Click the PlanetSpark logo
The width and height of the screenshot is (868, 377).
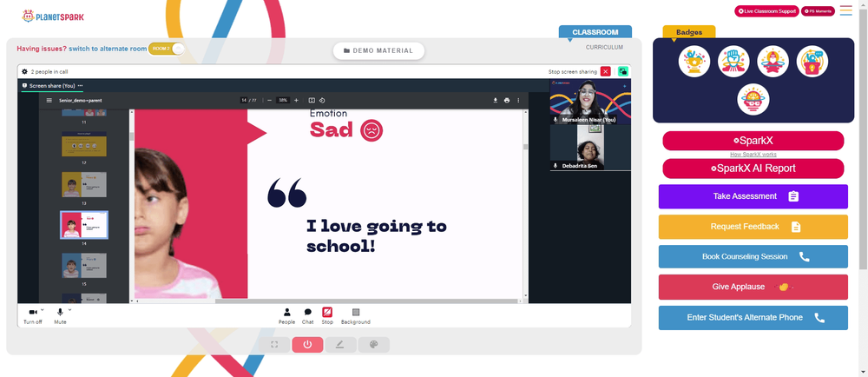tap(53, 16)
